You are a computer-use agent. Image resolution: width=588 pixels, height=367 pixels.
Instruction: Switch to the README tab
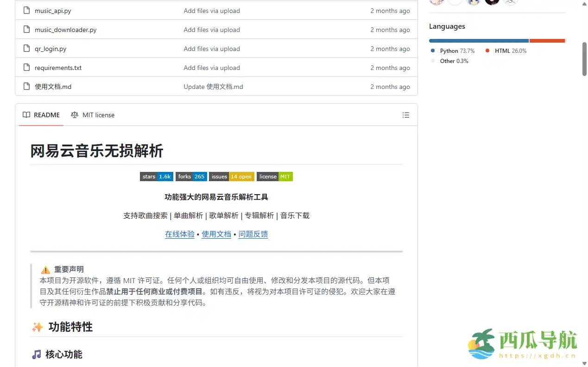coord(46,115)
